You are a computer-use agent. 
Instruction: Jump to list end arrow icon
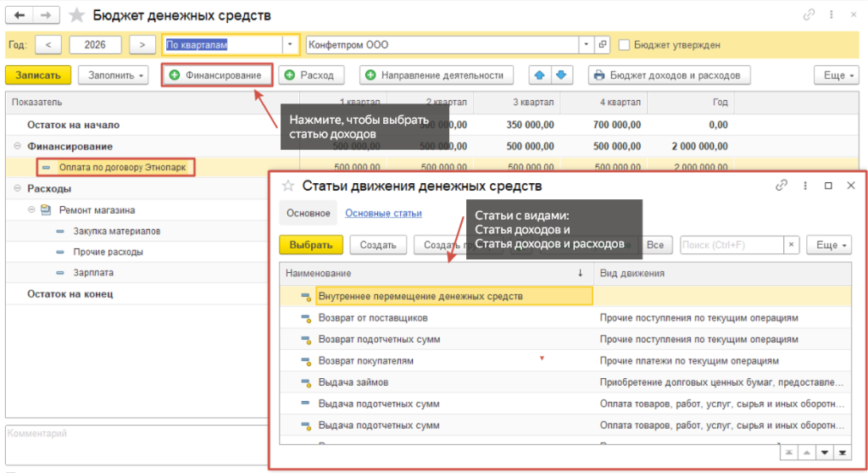coord(842,453)
